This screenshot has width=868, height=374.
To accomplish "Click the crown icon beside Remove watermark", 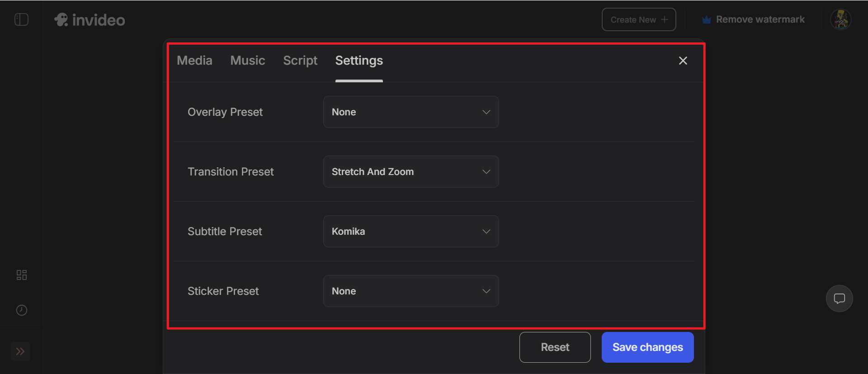I will [x=706, y=20].
